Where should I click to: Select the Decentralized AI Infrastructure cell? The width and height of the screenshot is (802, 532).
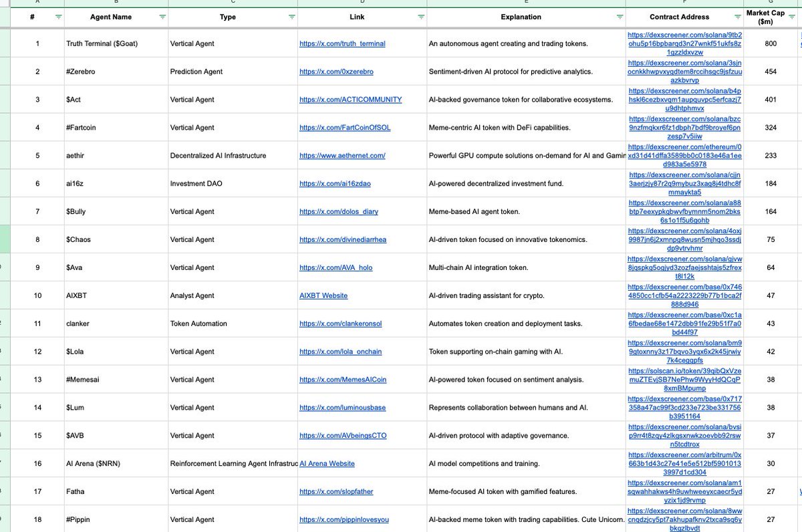tap(218, 156)
